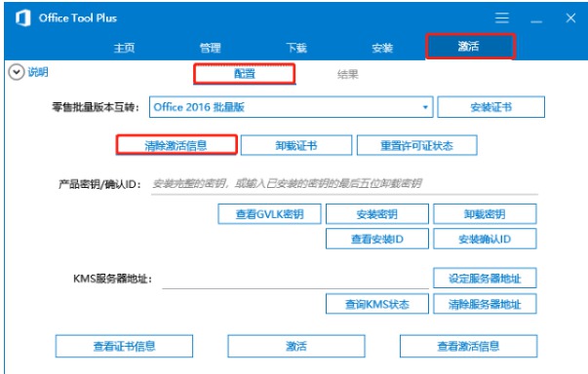Open the Office 2016 批量版 dropdown
This screenshot has height=374, width=588.
(x=291, y=107)
